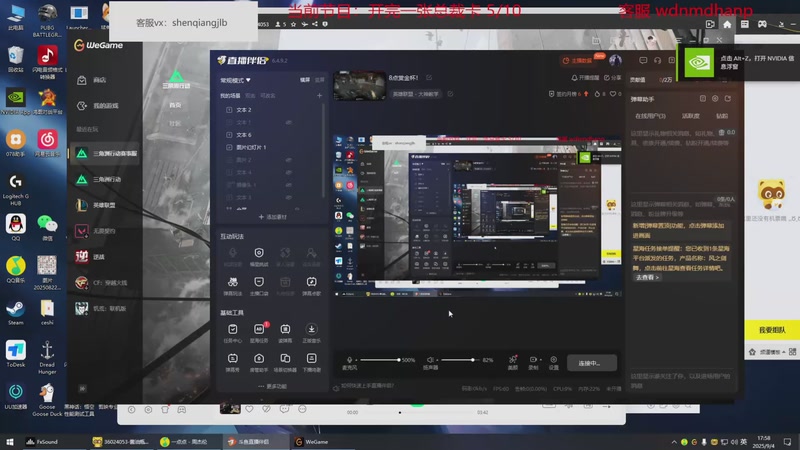Open the 主播口袋 interactive icon
Image resolution: width=800 pixels, height=450 pixels.
click(x=259, y=282)
